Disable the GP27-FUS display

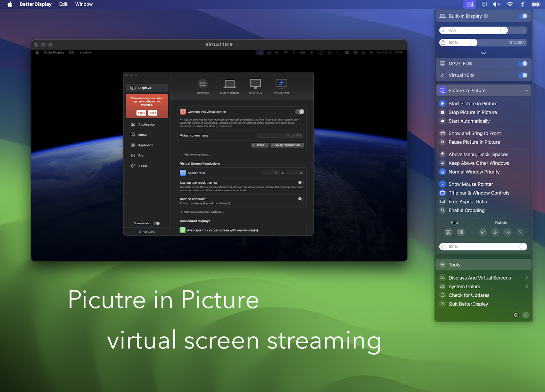523,63
